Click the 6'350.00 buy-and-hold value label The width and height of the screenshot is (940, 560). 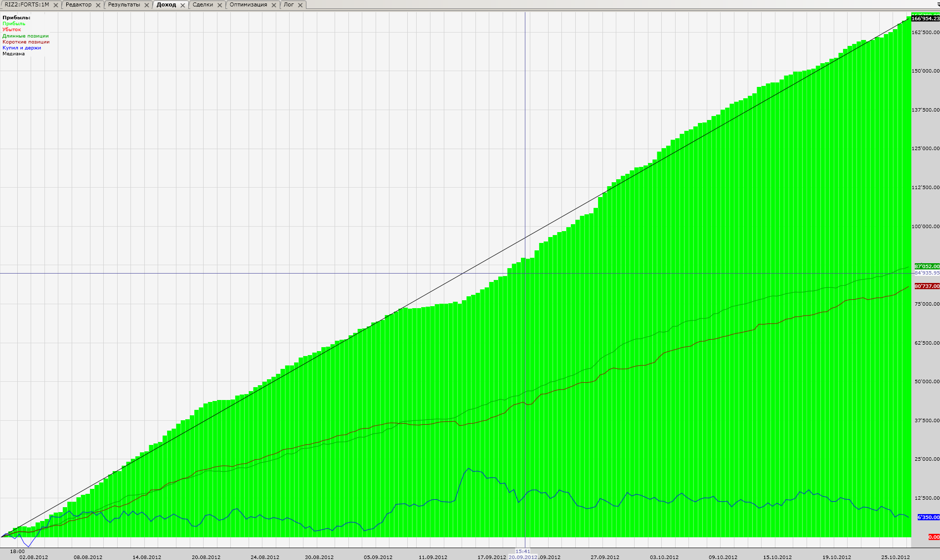point(928,517)
